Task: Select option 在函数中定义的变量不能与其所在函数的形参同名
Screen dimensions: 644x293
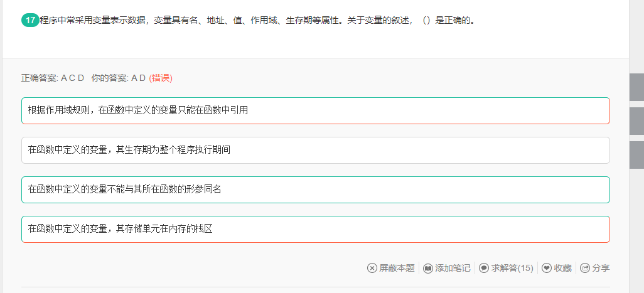Action: click(x=315, y=189)
